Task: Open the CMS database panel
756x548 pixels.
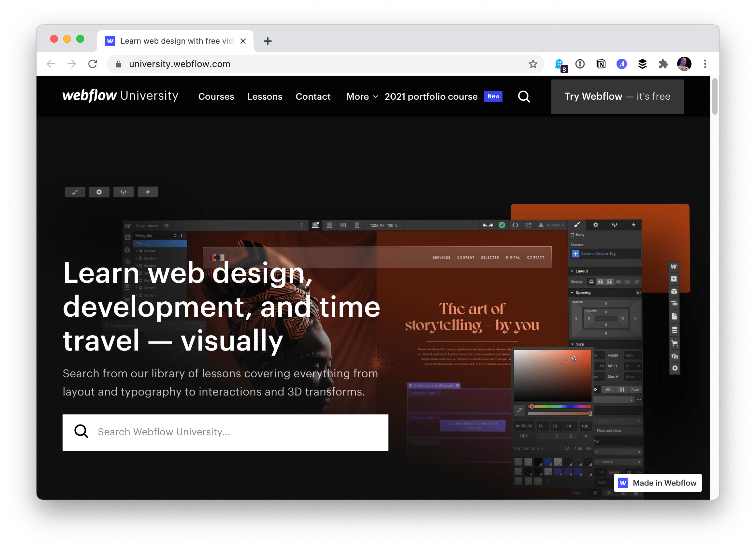Action: tap(674, 330)
